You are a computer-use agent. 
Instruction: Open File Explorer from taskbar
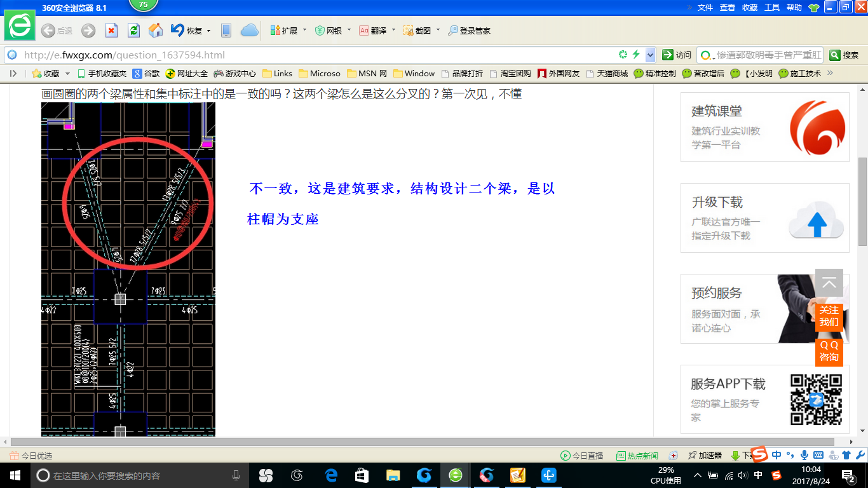pyautogui.click(x=393, y=475)
